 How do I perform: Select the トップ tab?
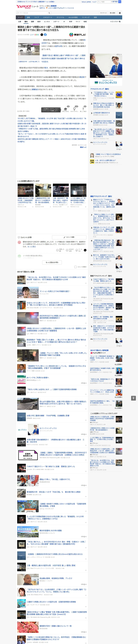point(20,17)
